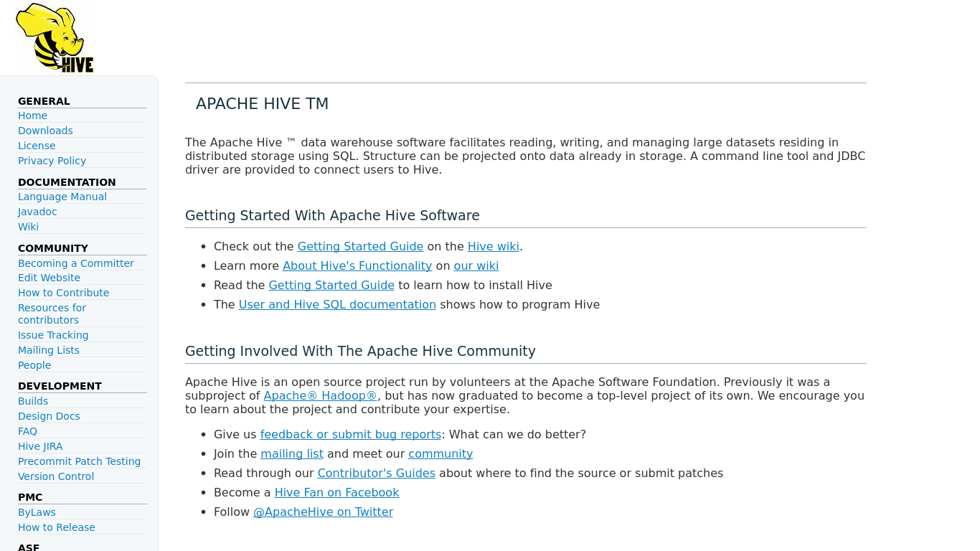Open the Language Manual documentation
980x551 pixels.
[x=62, y=197]
